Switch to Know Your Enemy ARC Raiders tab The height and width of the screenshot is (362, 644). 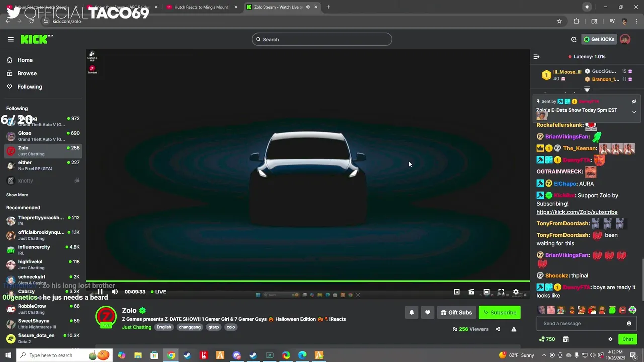[x=122, y=7]
